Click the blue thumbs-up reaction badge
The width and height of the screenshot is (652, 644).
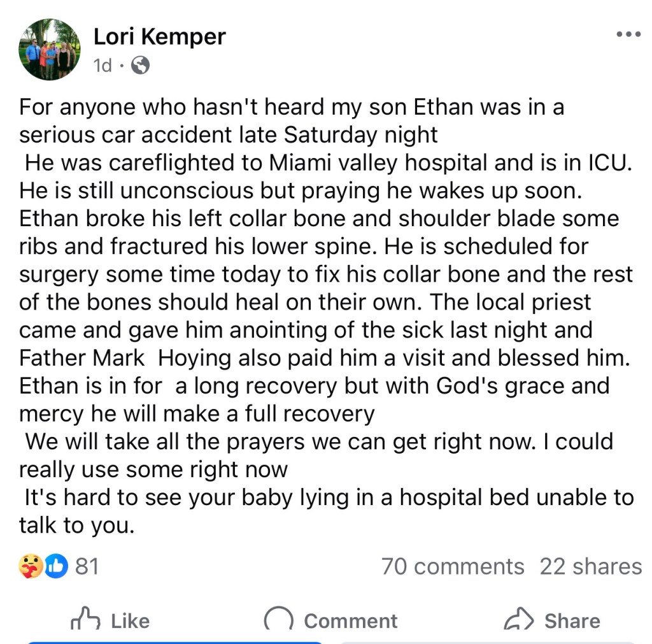(56, 566)
